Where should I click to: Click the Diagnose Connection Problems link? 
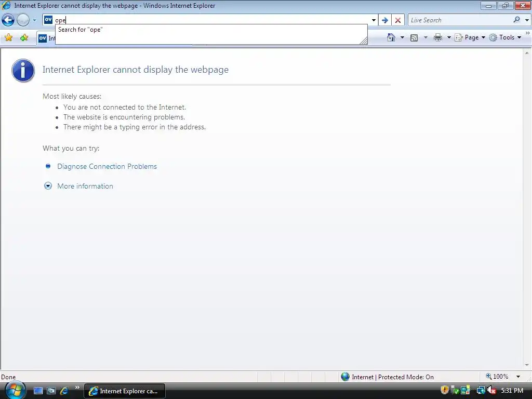(107, 166)
